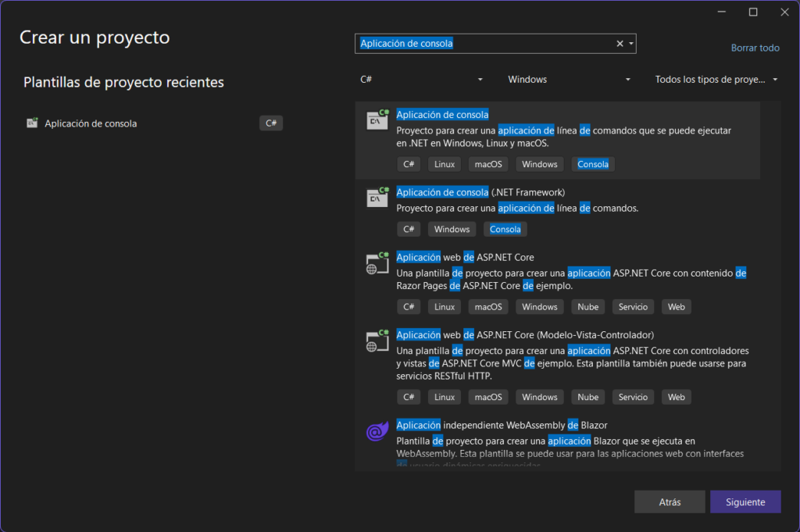The width and height of the screenshot is (800, 532).
Task: Click the Servicio tag of the Modelo-Vista-Controlador template
Action: click(x=633, y=397)
